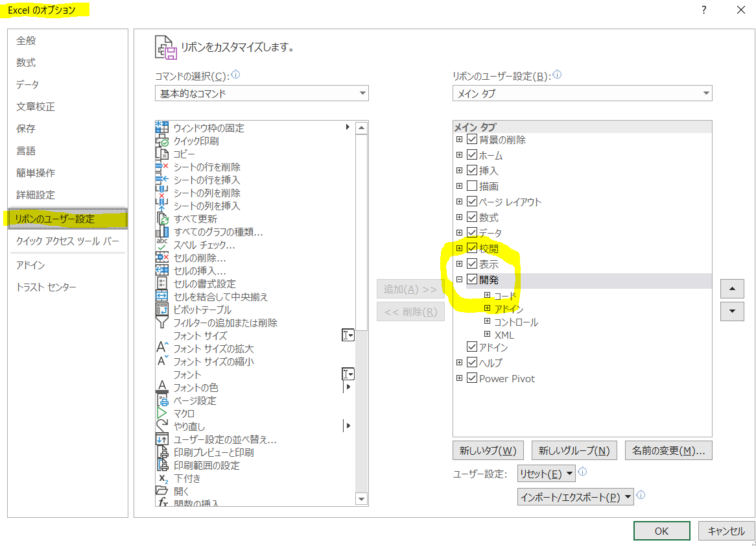
Task: Click the シートの列を挿入 icon
Action: tap(162, 206)
